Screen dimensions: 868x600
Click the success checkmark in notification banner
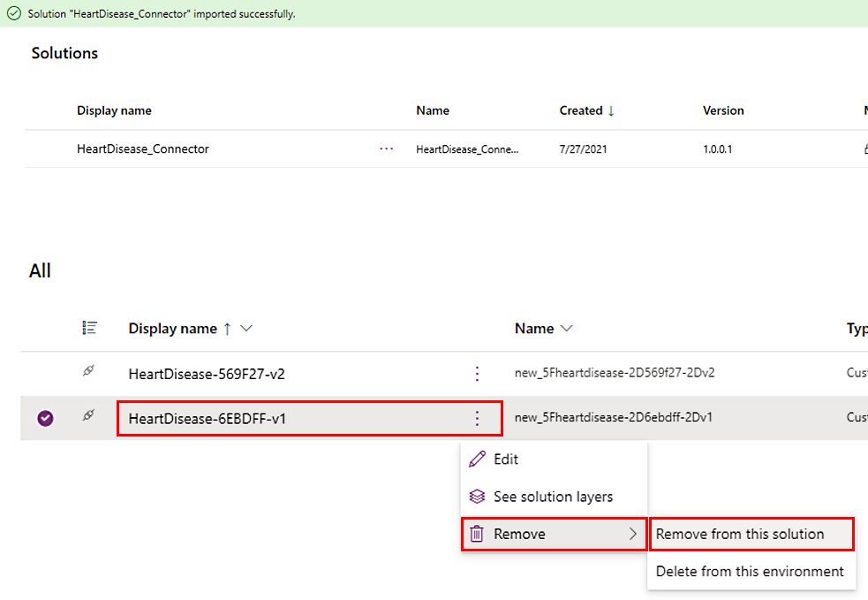14,13
